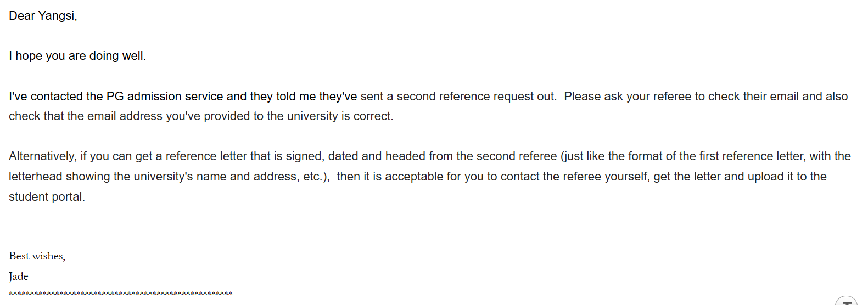The height and width of the screenshot is (305, 868).
Task: Click the phrase "provided to the university"
Action: (x=271, y=116)
